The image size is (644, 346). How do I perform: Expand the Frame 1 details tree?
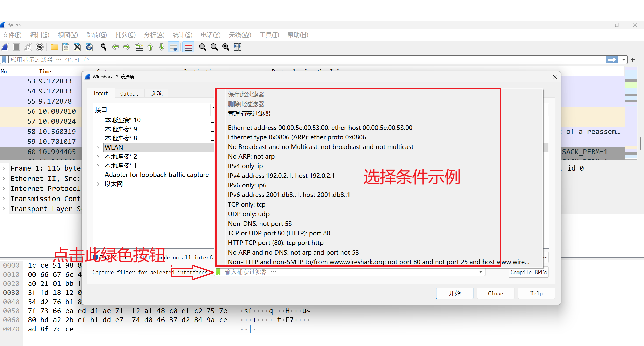4,168
